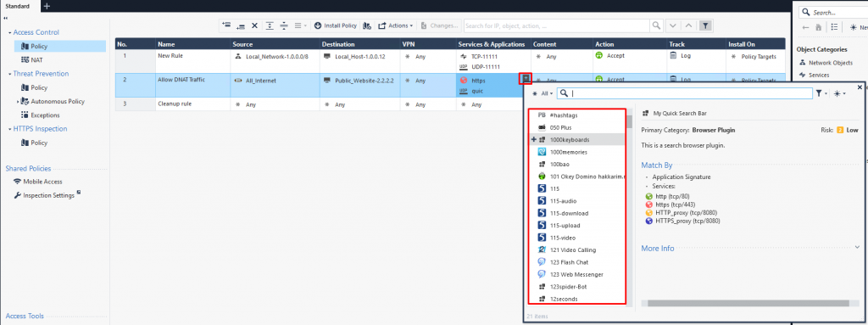868x325 pixels.
Task: Select 123 Flash Chat application icon
Action: point(542,261)
